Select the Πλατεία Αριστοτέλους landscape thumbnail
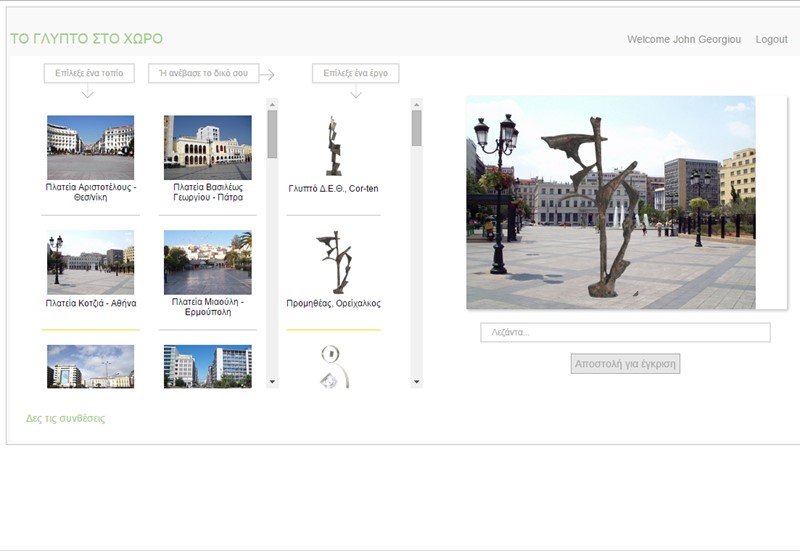The height and width of the screenshot is (551, 800). click(x=90, y=147)
